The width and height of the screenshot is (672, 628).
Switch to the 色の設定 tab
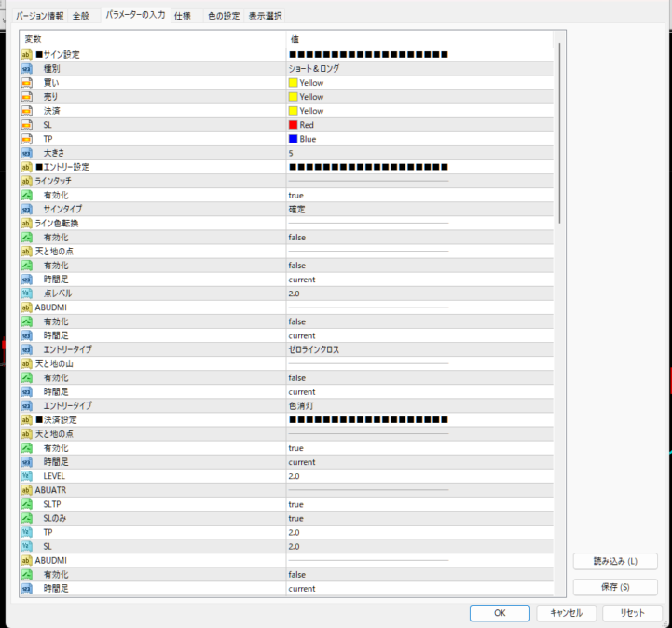223,16
